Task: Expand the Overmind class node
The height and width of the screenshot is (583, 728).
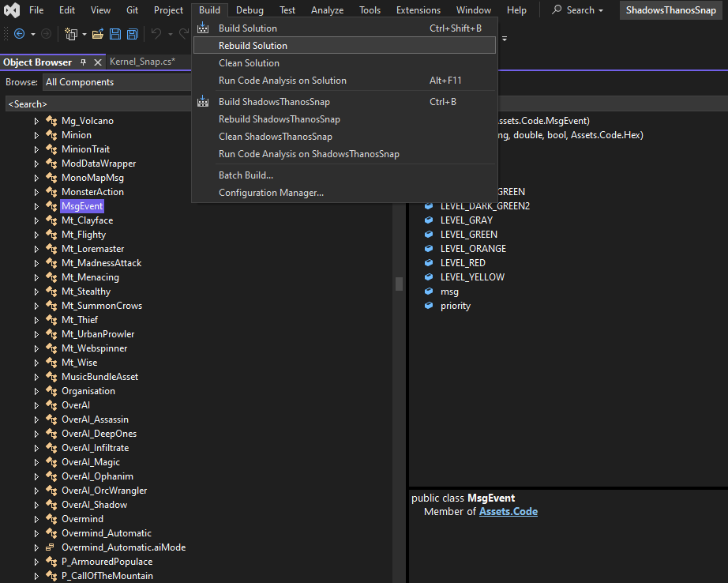Action: point(36,519)
